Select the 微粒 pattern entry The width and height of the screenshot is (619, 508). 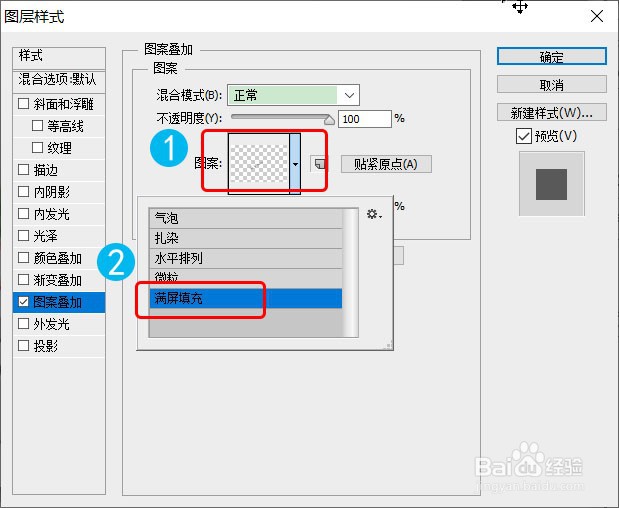point(246,278)
